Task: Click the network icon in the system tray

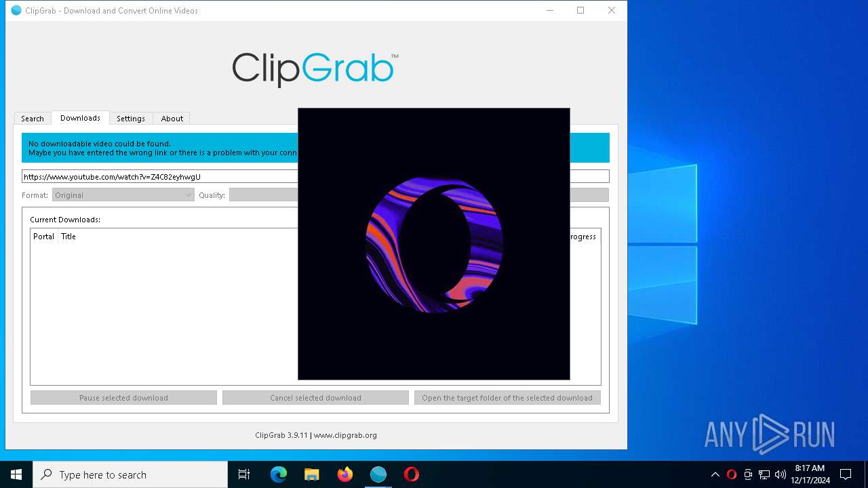Action: (764, 474)
